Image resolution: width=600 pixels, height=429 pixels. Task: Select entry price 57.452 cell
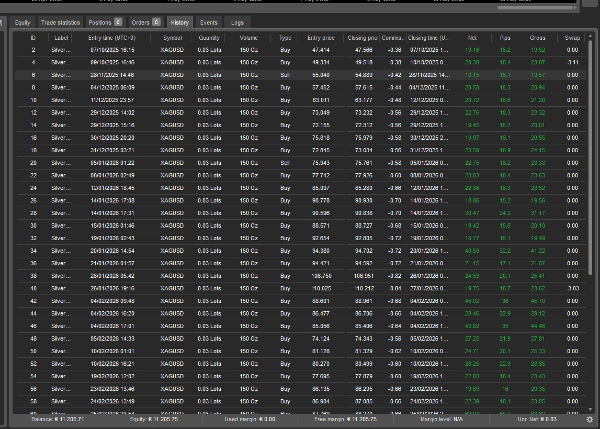pos(321,88)
